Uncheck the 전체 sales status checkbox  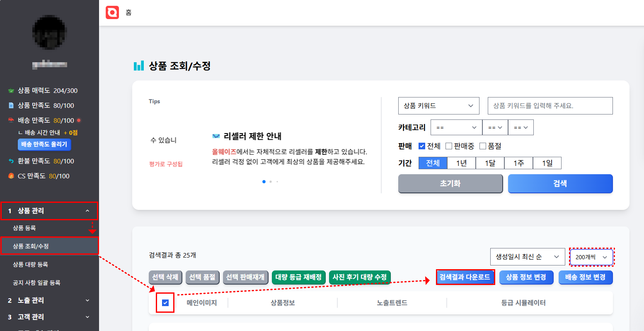pyautogui.click(x=422, y=146)
